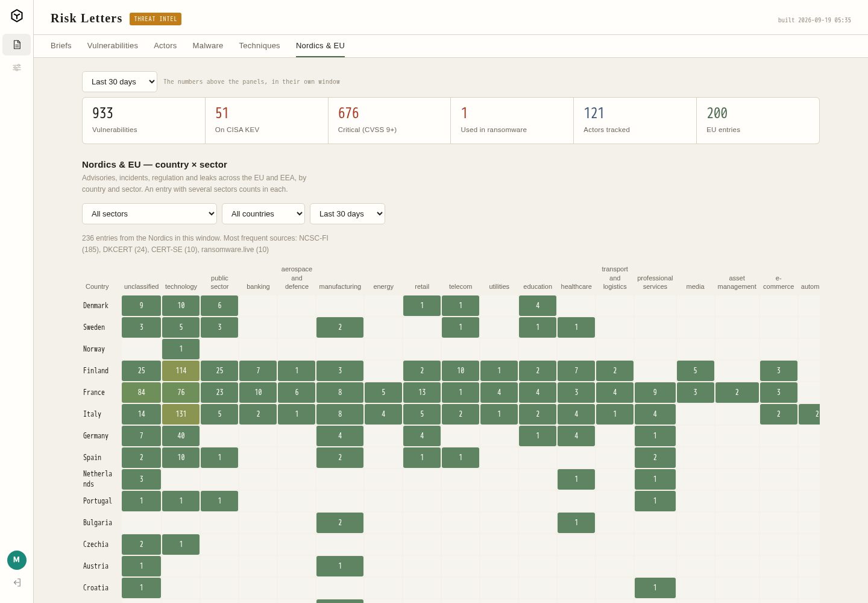
Task: Click the 933 Vulnerabilities stat card
Action: [x=143, y=121]
